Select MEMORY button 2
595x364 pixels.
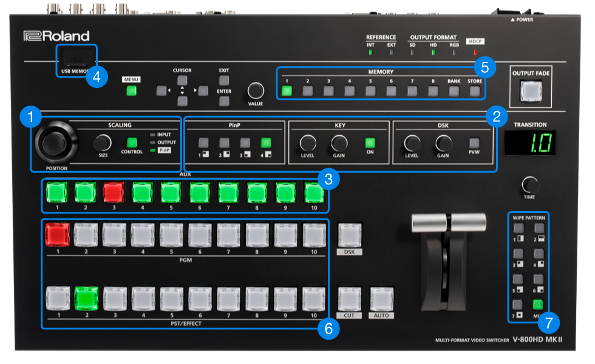(308, 91)
